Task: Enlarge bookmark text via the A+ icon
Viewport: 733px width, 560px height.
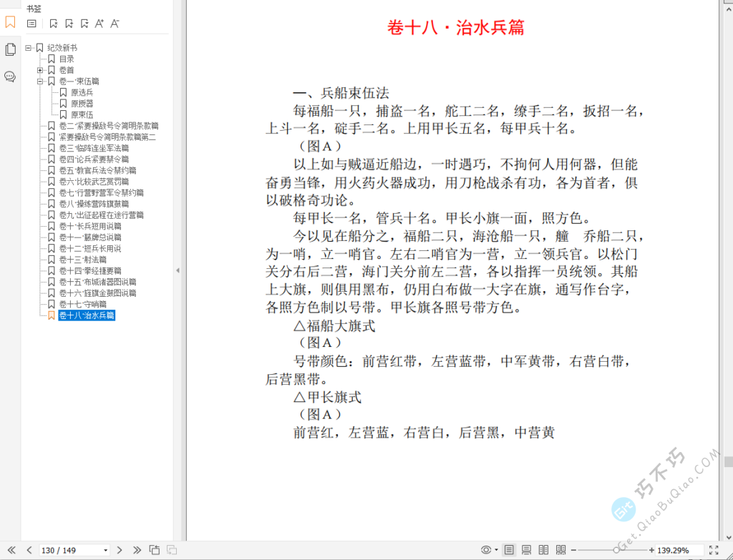Action: pos(99,24)
